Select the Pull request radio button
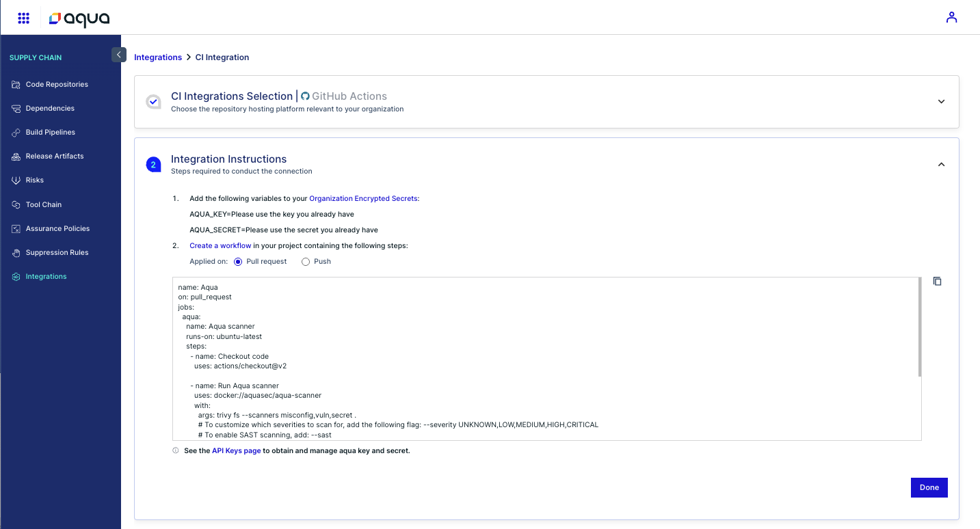 (238, 262)
